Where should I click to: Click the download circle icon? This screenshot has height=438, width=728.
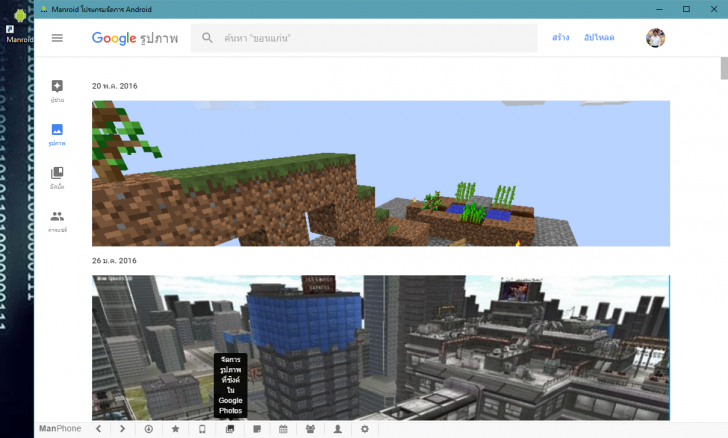149,429
